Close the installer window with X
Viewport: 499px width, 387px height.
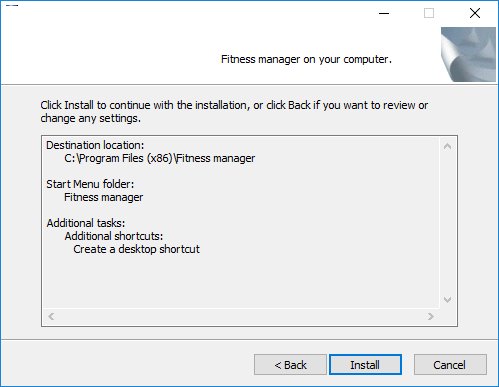point(475,13)
